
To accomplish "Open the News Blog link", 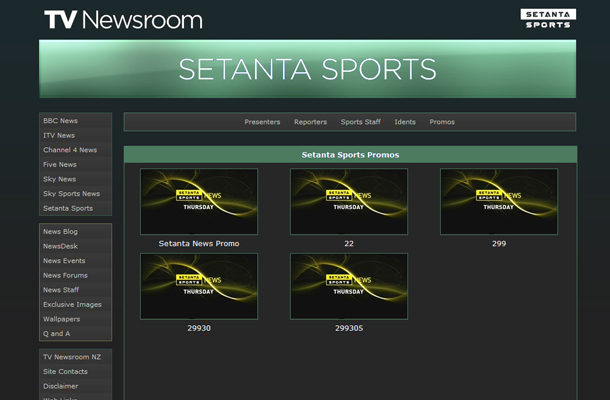I will [60, 232].
